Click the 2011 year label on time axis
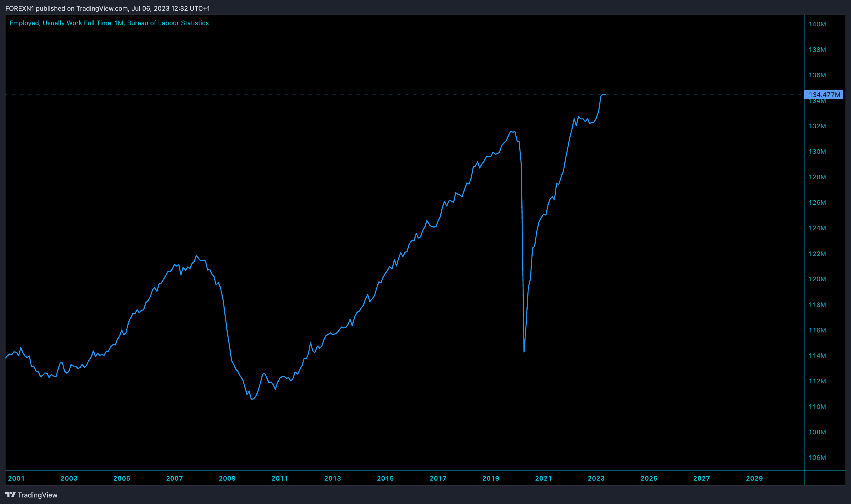851x504 pixels. point(280,478)
